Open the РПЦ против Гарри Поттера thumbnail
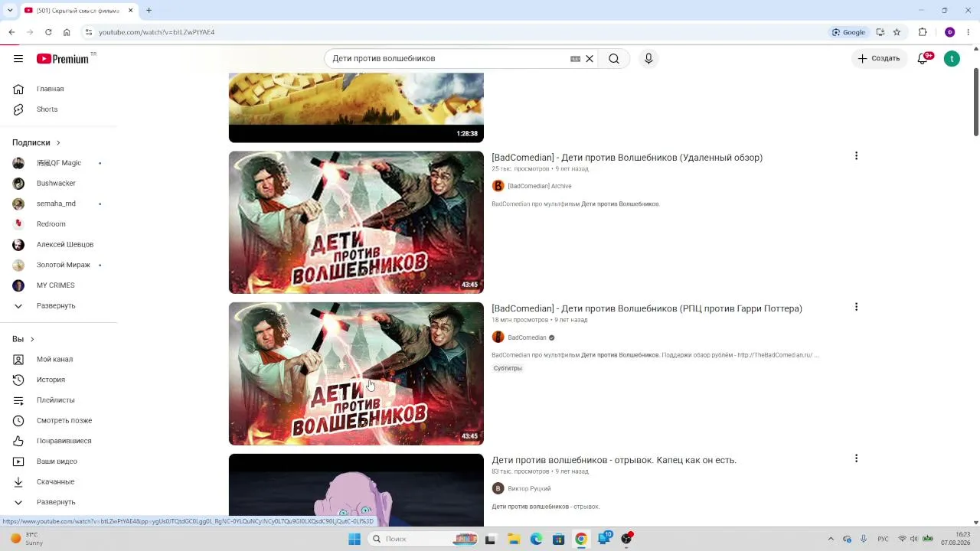 [x=356, y=374]
